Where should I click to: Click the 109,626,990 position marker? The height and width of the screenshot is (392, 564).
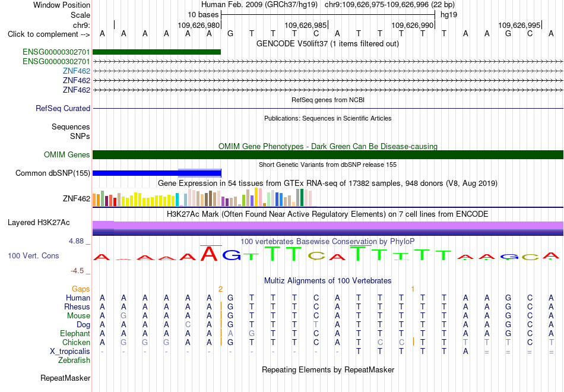[x=412, y=25]
